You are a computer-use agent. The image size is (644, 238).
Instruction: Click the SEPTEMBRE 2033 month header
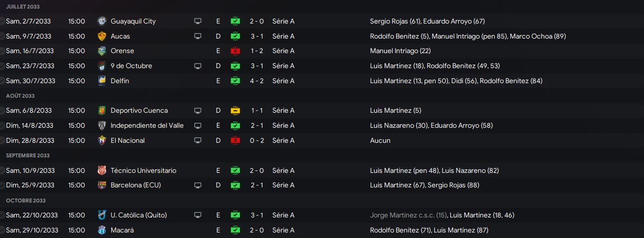pyautogui.click(x=28, y=155)
